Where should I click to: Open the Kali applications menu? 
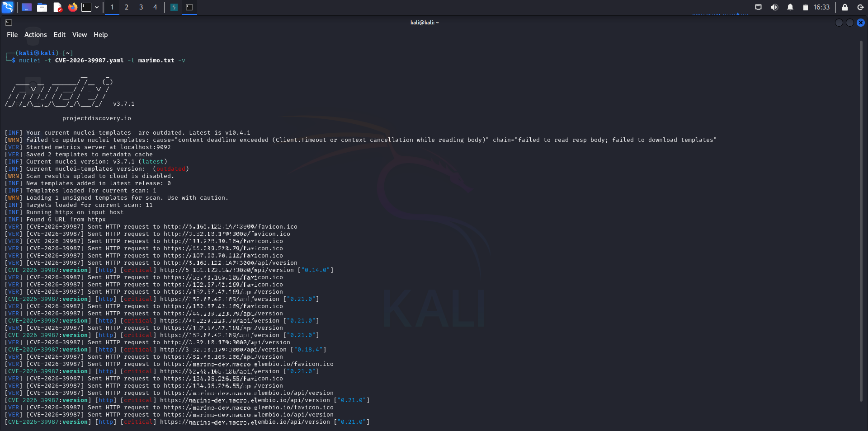(x=7, y=7)
